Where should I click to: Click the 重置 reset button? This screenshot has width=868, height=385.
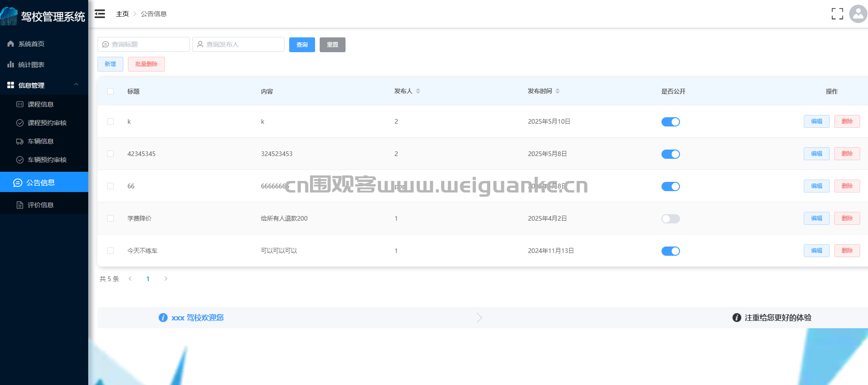pos(333,45)
